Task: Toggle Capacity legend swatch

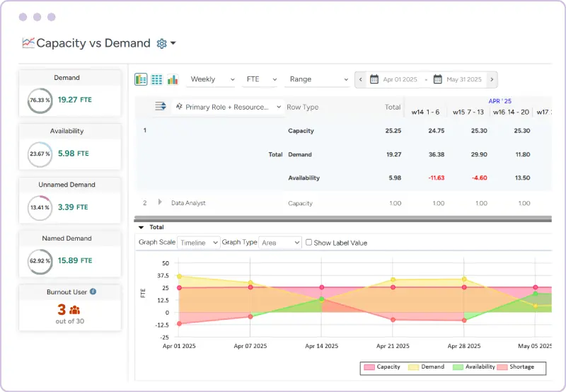Action: [x=369, y=367]
